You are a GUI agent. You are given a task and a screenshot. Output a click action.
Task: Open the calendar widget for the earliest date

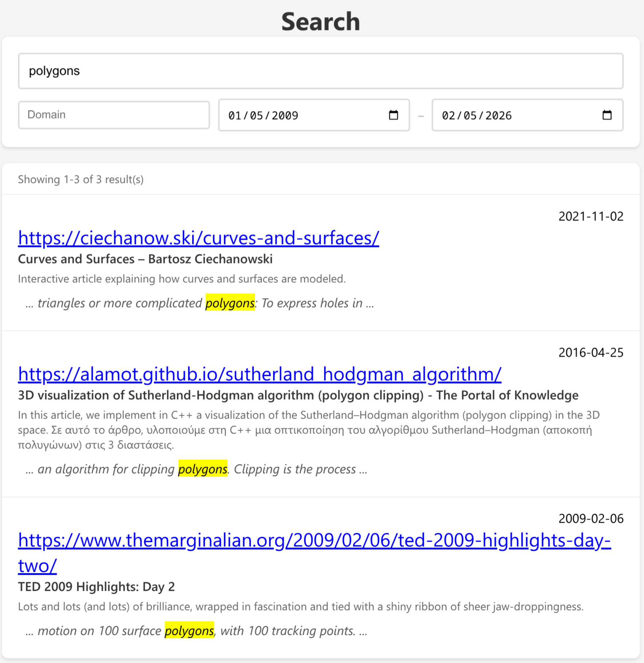[393, 115]
